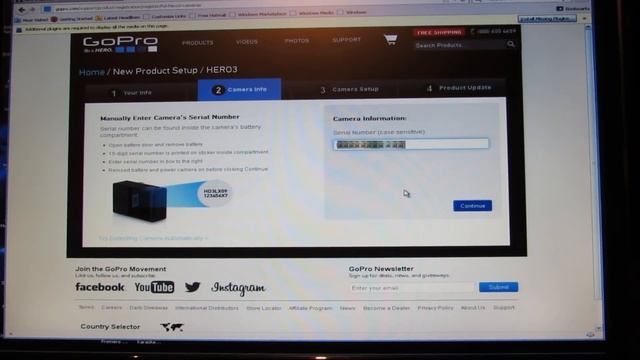
Task: Click the HERO3 camera illustration
Action: (x=140, y=201)
